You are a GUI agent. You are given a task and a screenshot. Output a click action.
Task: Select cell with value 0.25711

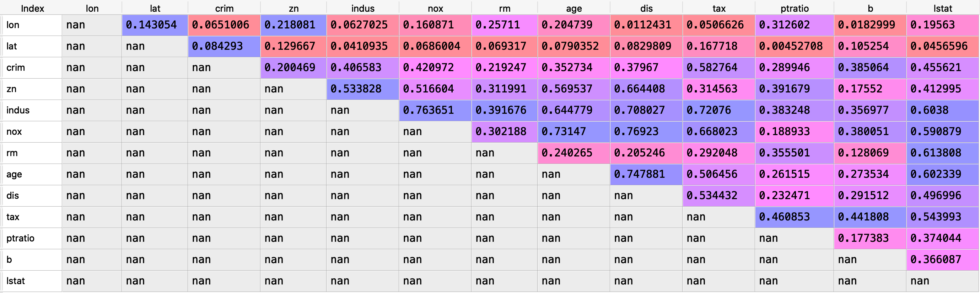pyautogui.click(x=505, y=25)
